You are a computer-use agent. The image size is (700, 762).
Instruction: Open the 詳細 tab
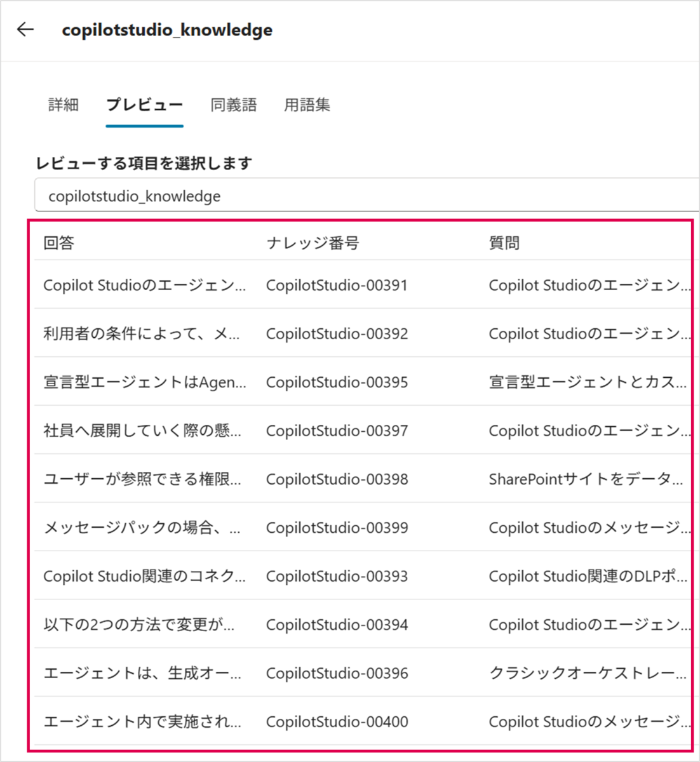(x=64, y=105)
